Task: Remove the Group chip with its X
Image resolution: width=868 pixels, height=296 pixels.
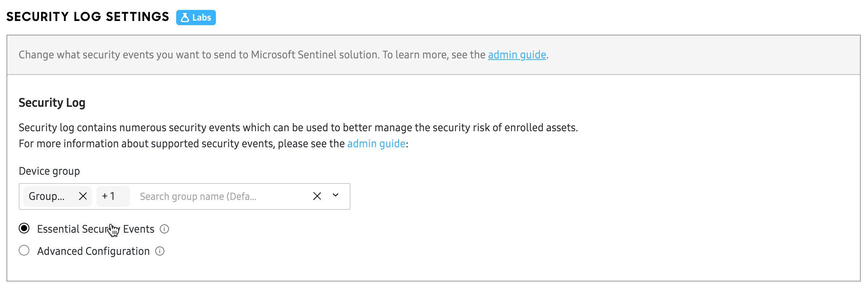Action: tap(83, 196)
